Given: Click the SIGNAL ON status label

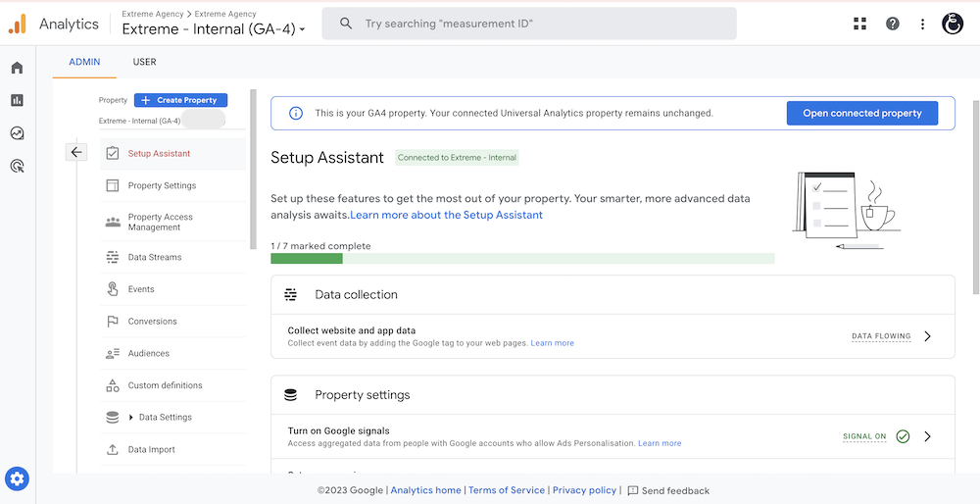Looking at the screenshot, I should (864, 436).
